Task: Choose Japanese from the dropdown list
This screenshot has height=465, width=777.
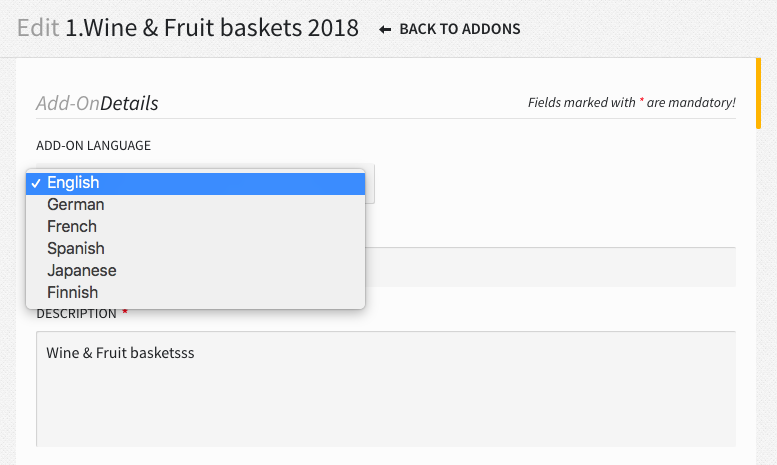Action: tap(82, 271)
